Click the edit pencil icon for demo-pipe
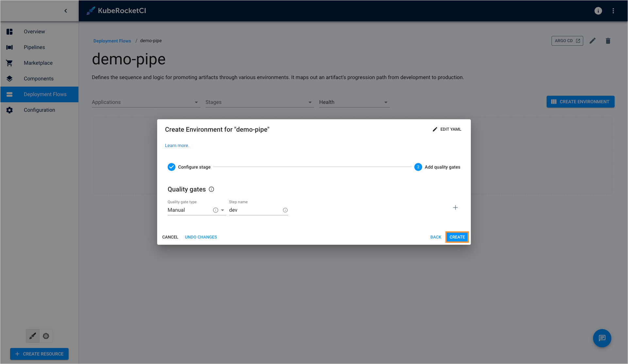The width and height of the screenshot is (628, 364). coord(592,41)
